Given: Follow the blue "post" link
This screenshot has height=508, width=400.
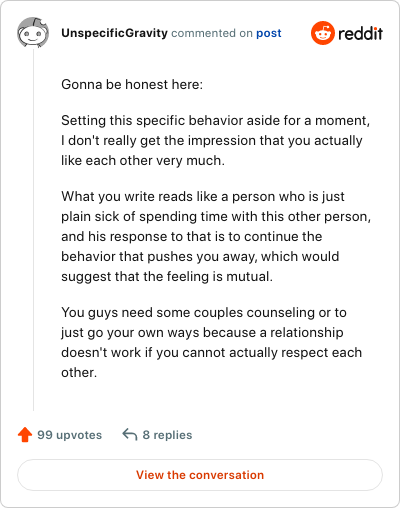Looking at the screenshot, I should (269, 33).
